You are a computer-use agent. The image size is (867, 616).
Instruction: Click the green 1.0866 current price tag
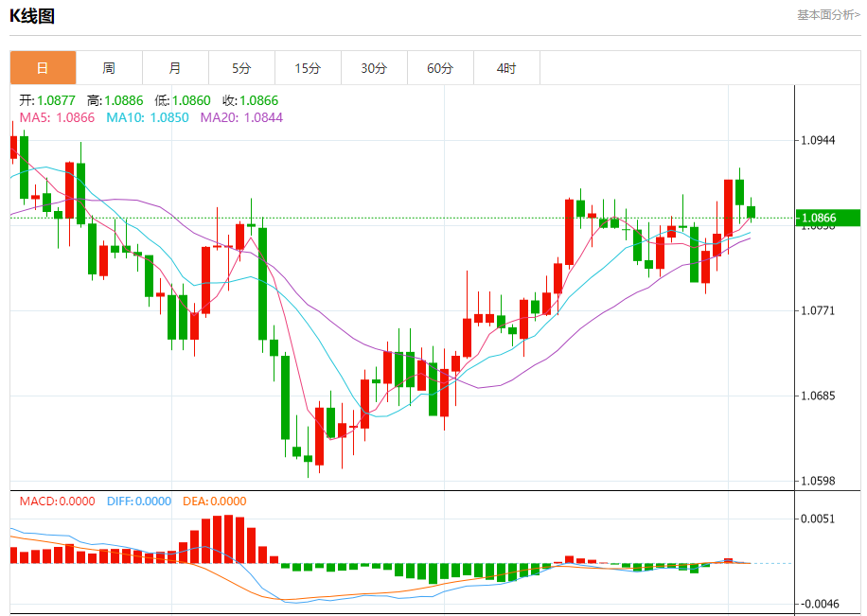coord(828,218)
